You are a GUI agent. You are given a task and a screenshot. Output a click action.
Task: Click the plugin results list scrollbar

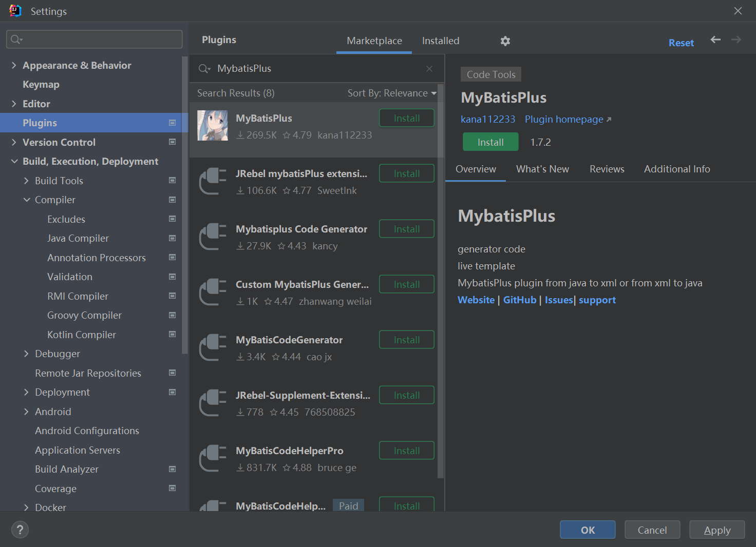441,281
